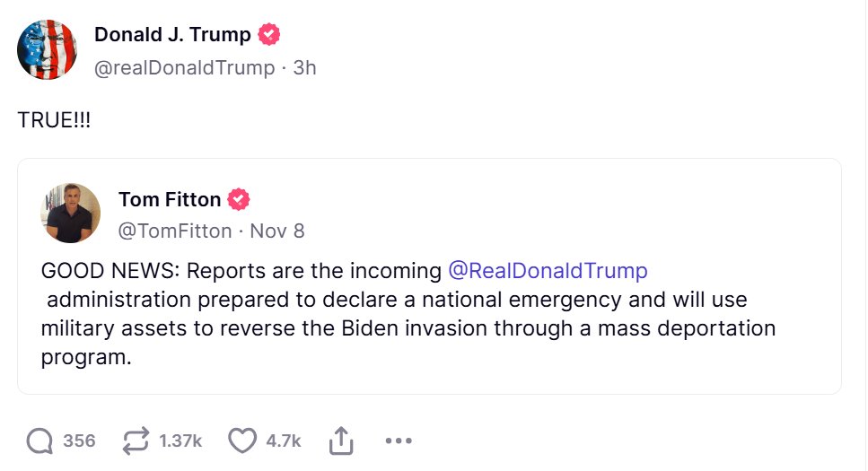
Task: Click the 3h post timestamp
Action: (x=305, y=67)
